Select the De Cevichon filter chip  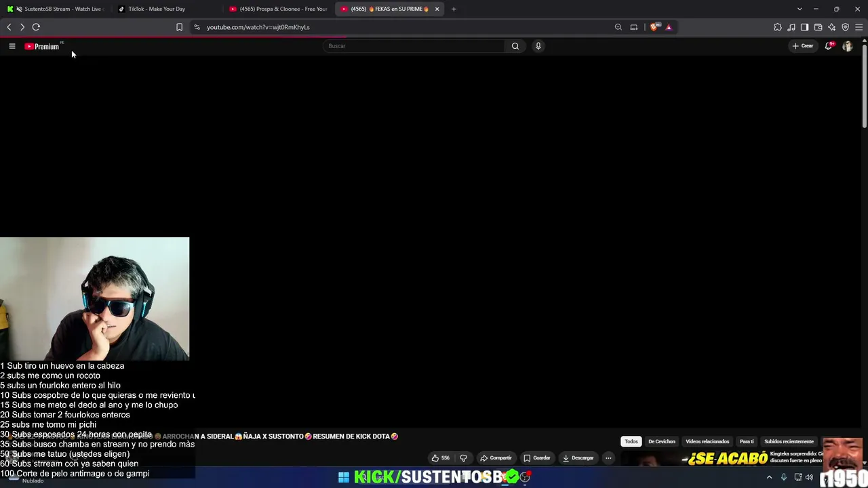tap(662, 442)
